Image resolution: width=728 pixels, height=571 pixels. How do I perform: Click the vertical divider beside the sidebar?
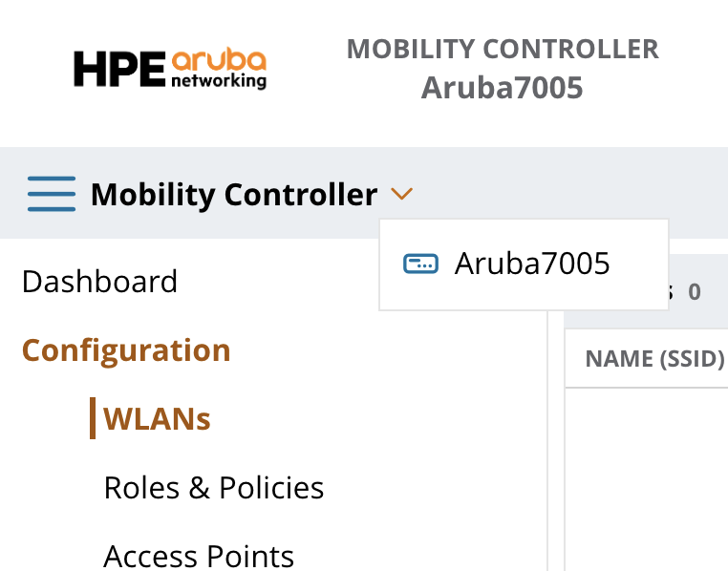click(x=547, y=430)
